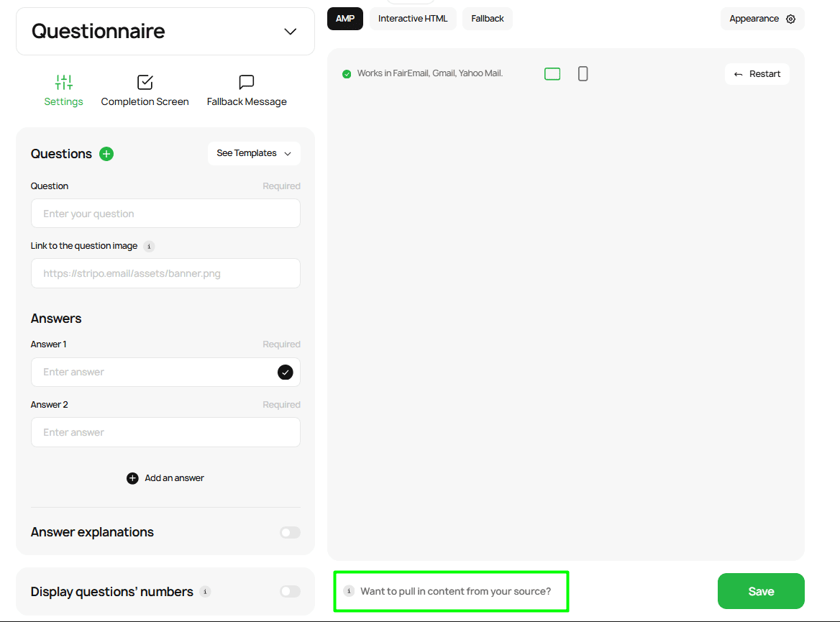
Task: Add a new question with the plus icon
Action: 106,153
